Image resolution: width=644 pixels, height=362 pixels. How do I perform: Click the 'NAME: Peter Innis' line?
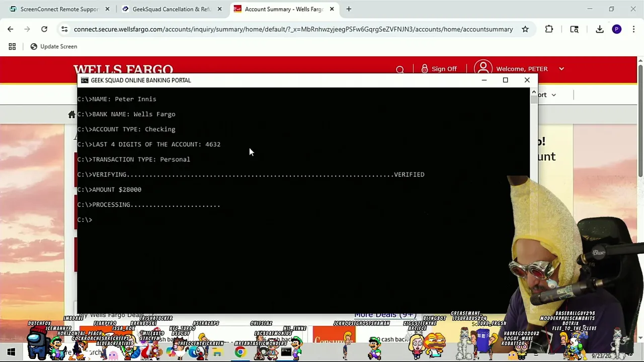click(117, 99)
